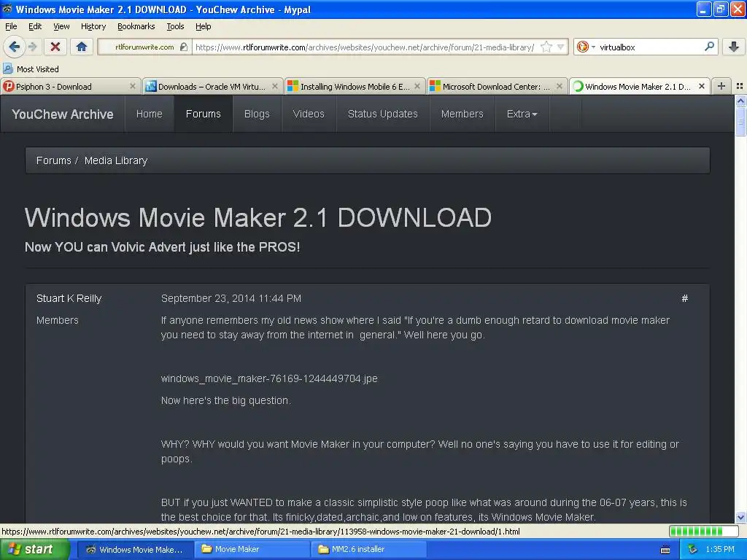Open the File menu
The image size is (747, 560).
tap(11, 26)
